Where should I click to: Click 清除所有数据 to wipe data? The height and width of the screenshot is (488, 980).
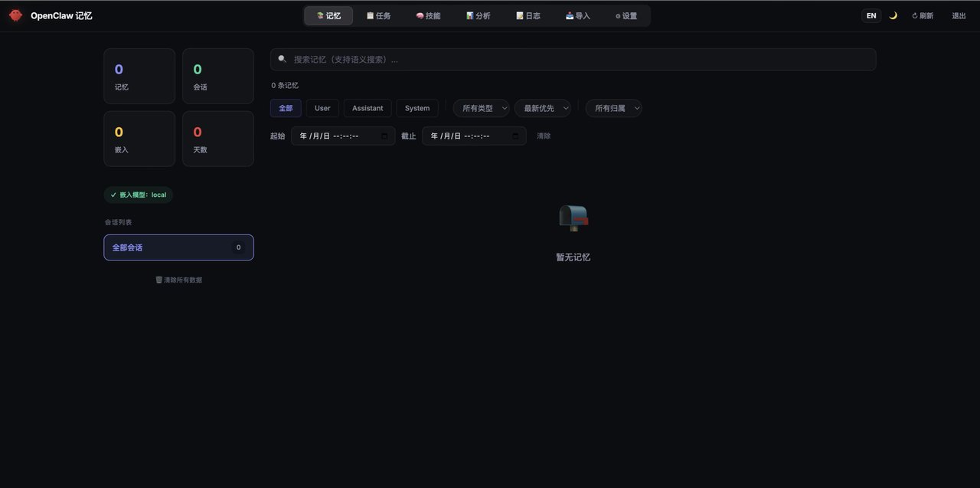pyautogui.click(x=178, y=280)
